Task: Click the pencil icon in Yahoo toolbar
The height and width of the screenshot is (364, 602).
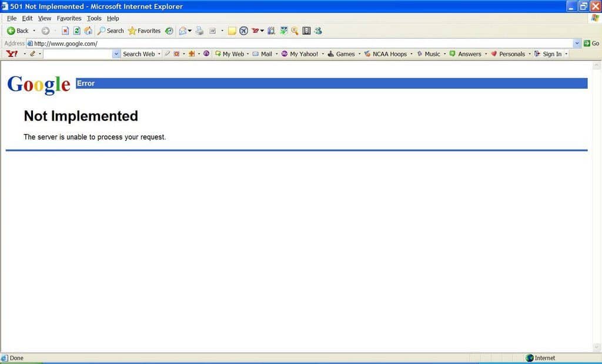Action: point(33,53)
